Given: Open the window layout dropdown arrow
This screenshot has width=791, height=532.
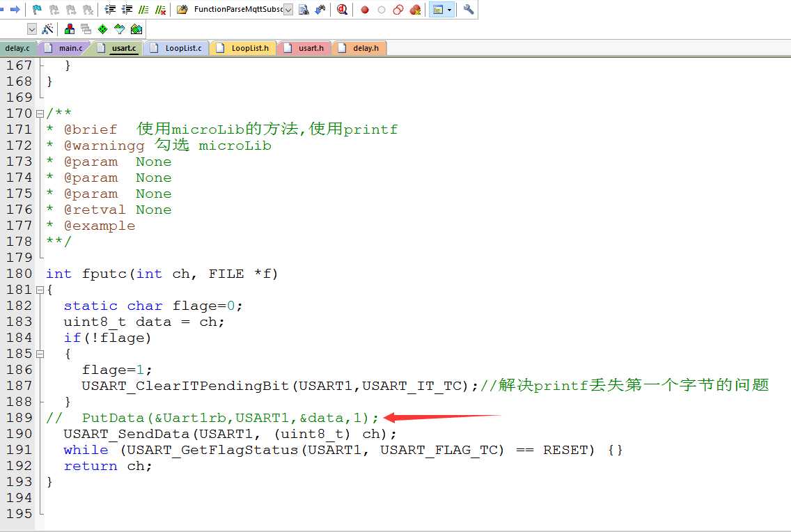Looking at the screenshot, I should (450, 10).
